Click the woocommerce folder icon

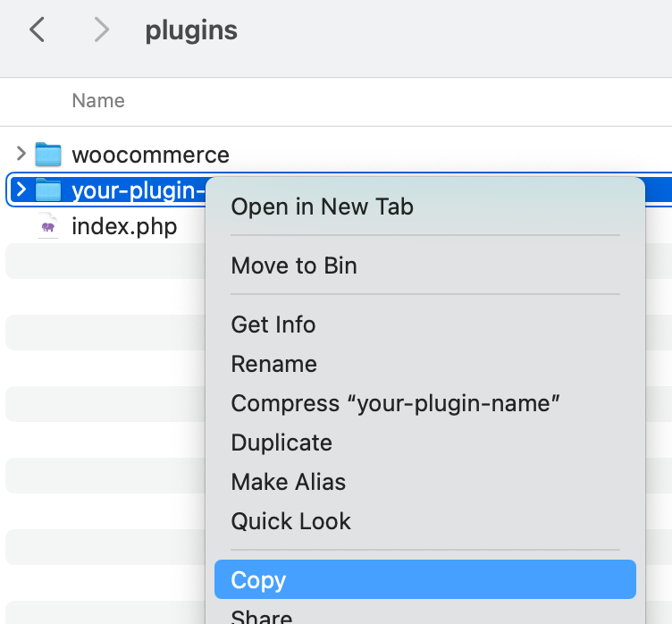(x=48, y=155)
